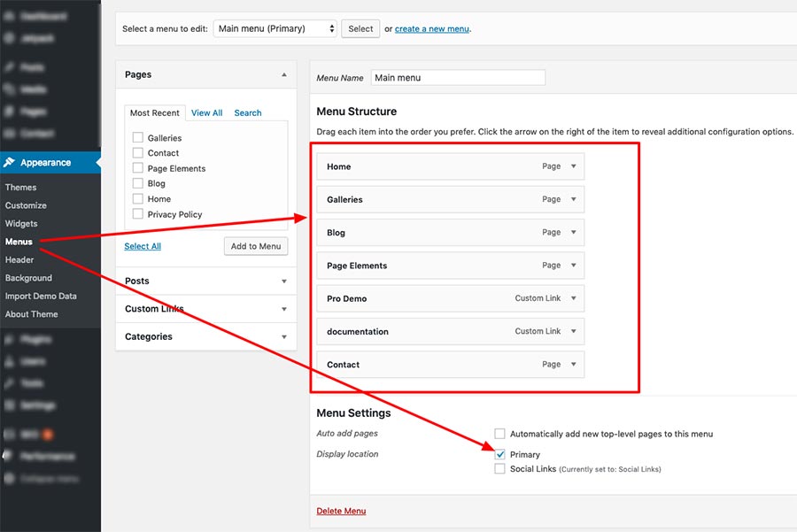The width and height of the screenshot is (797, 532).
Task: Open Widgets in Appearance submenu
Action: pos(21,224)
